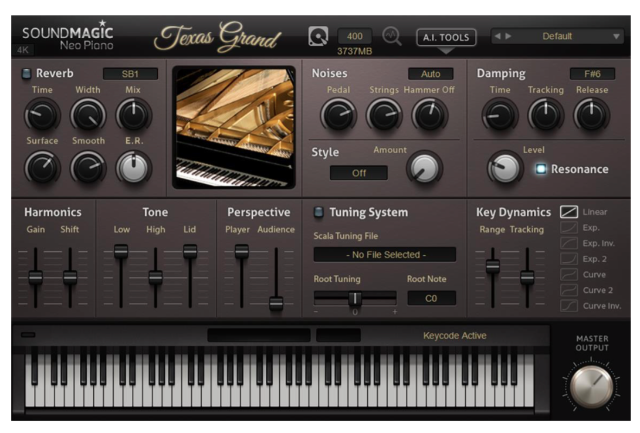
Task: Open the Scala No File Selected field
Action: pos(385,255)
